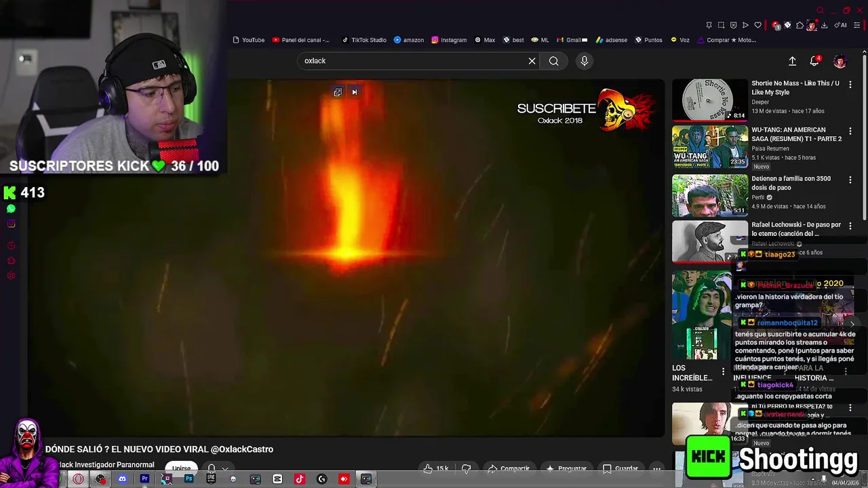The height and width of the screenshot is (488, 868).
Task: Open Gmail bookmark
Action: [572, 40]
